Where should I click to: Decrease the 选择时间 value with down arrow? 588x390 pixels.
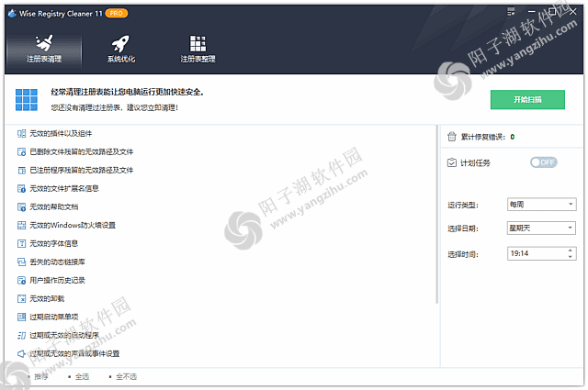click(x=570, y=257)
